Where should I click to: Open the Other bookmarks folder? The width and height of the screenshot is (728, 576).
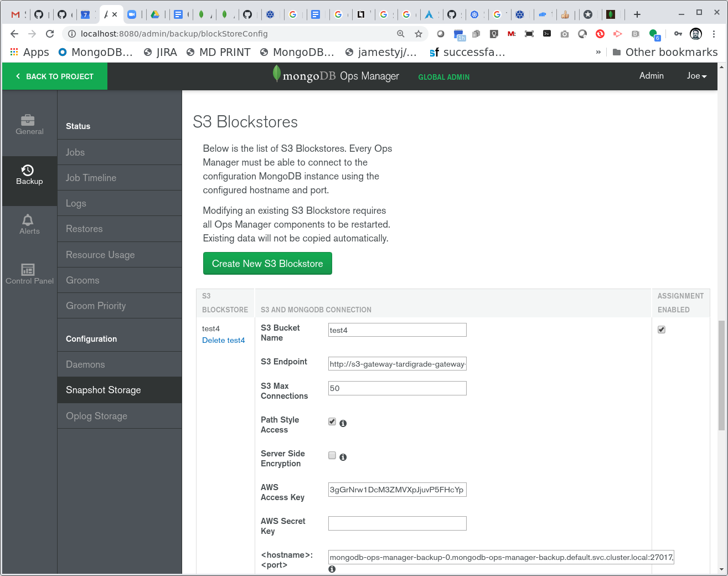pyautogui.click(x=665, y=52)
